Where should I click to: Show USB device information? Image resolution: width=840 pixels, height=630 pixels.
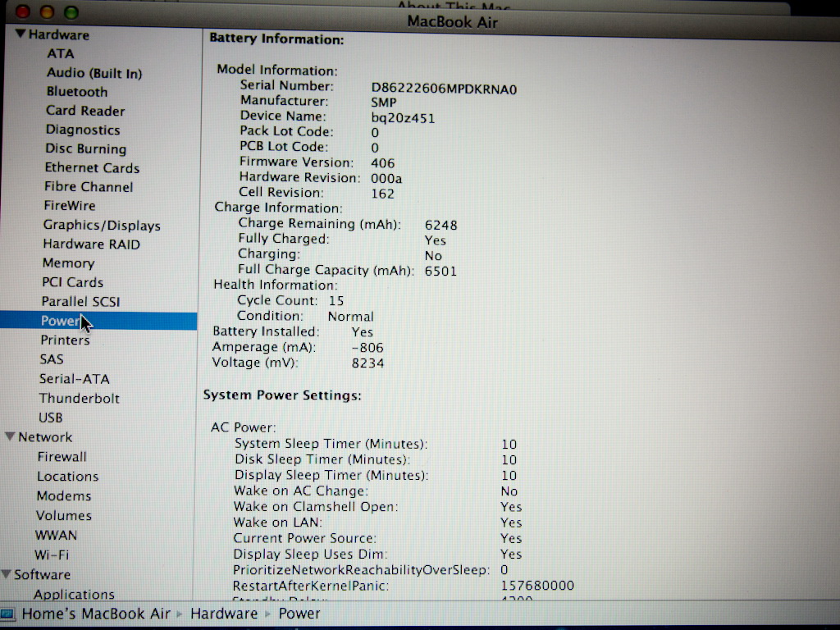50,418
